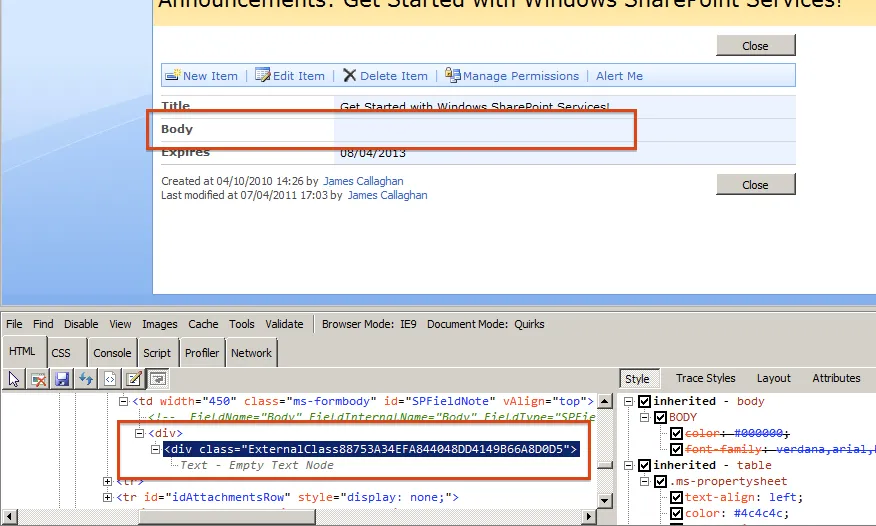The image size is (876, 526).
Task: Click the Save HTML disk icon
Action: [x=62, y=379]
